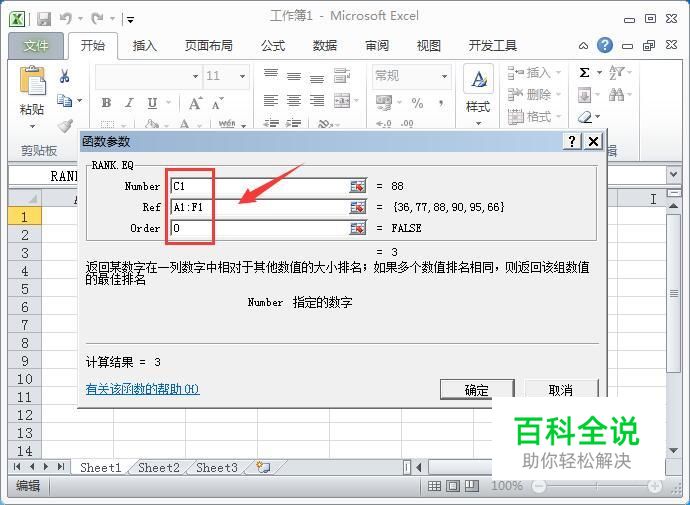Click the Top Align icon

pos(271,73)
